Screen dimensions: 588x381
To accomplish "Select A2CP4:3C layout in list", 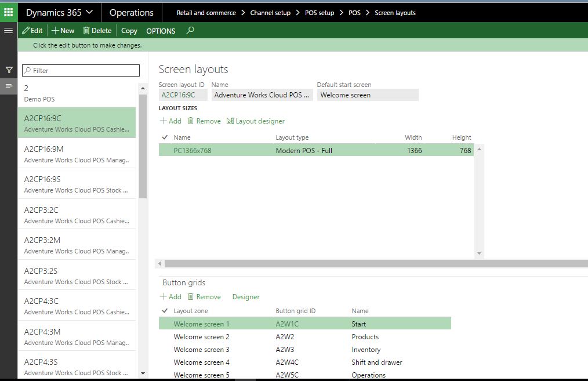I will click(x=77, y=306).
